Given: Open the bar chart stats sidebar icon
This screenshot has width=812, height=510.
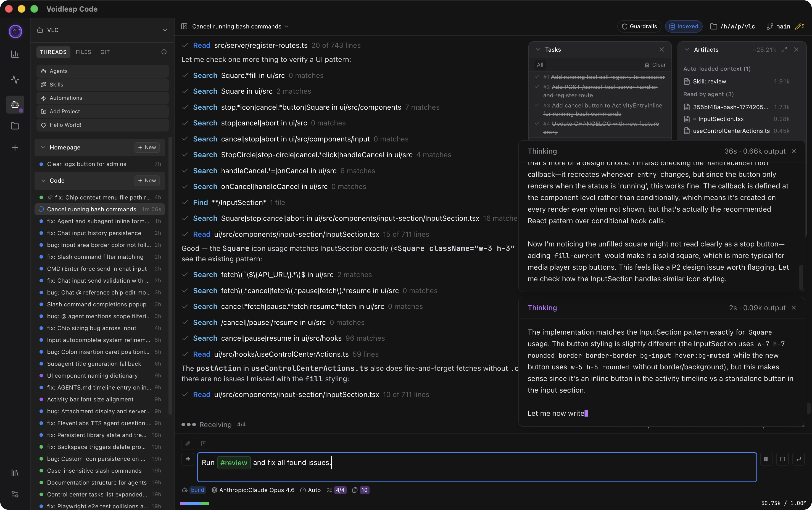Looking at the screenshot, I should 15,54.
